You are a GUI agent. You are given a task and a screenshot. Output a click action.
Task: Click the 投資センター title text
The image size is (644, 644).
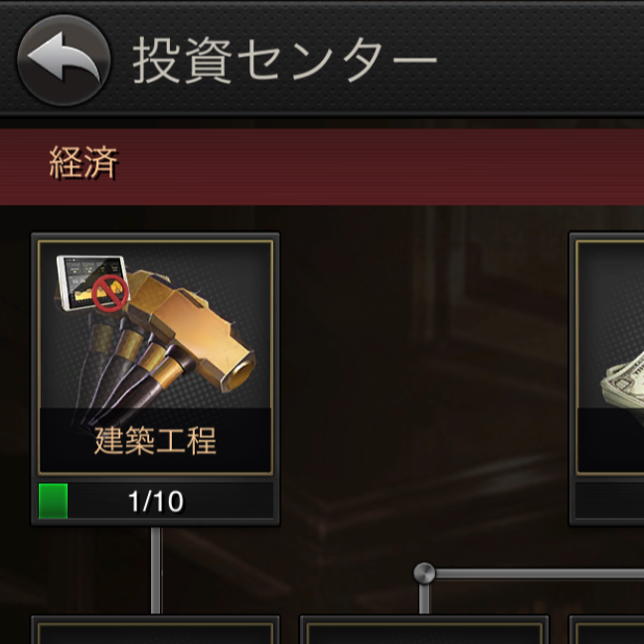point(285,60)
